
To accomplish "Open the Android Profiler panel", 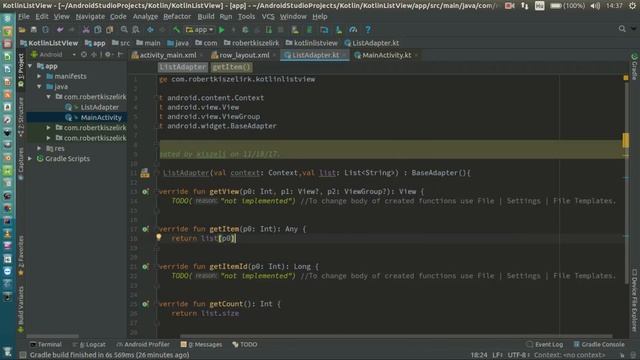I will [x=143, y=344].
